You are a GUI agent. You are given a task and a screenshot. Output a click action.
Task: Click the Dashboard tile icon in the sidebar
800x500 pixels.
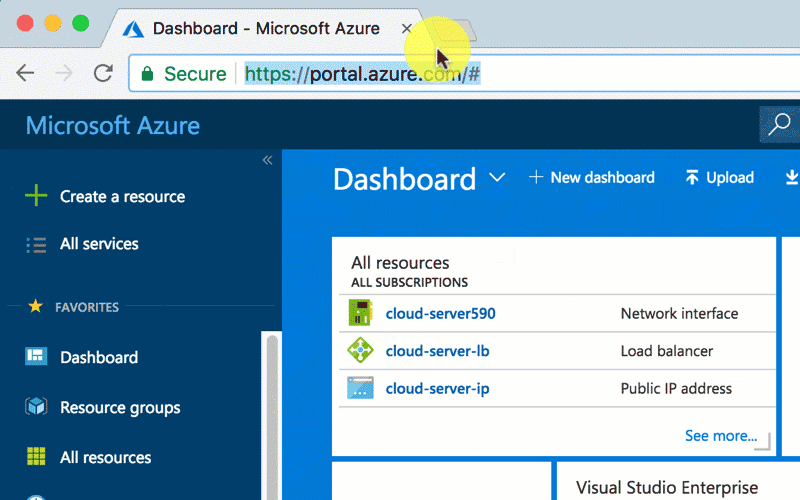[x=36, y=357]
